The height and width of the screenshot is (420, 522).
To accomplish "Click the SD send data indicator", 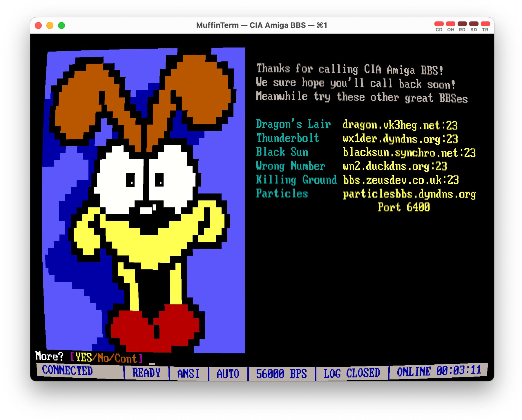I will [474, 24].
